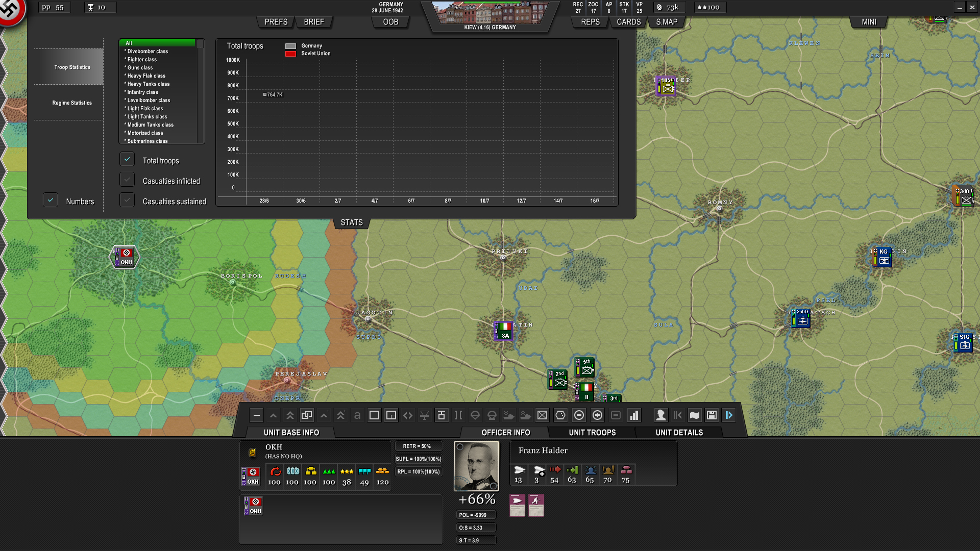
Task: Toggle the MINI map tab
Action: tap(869, 22)
